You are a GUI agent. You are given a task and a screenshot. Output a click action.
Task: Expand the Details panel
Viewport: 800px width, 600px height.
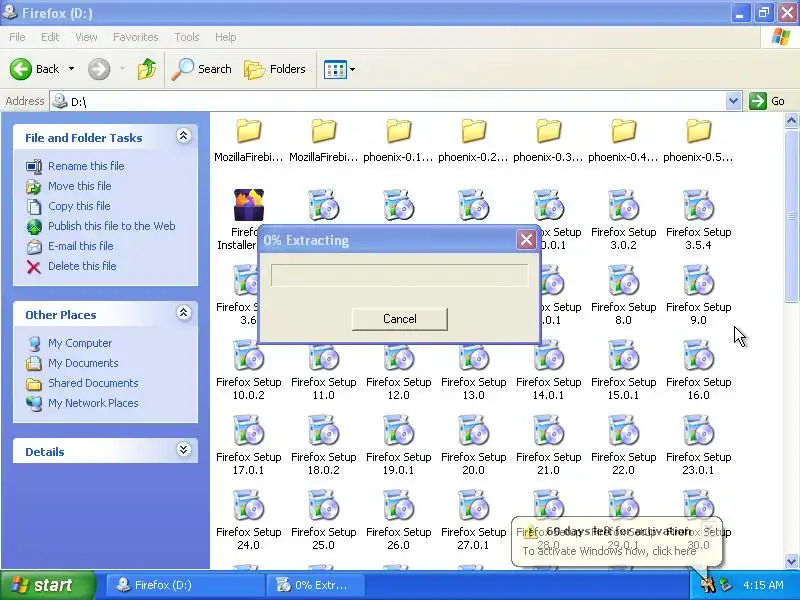tap(184, 449)
